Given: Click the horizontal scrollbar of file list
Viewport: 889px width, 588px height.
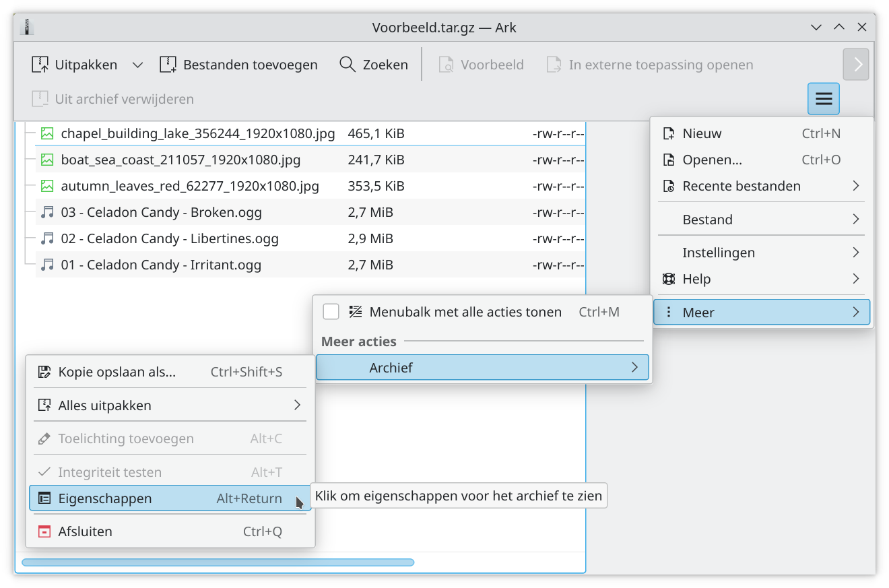Looking at the screenshot, I should pos(218,562).
